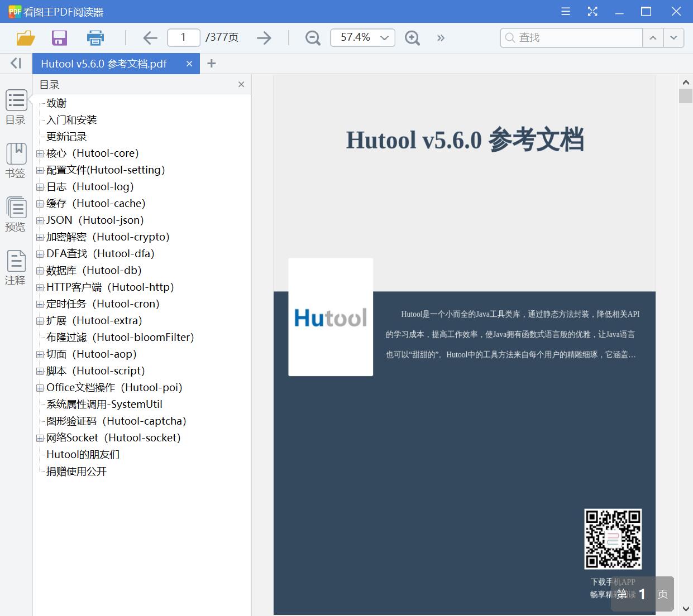Go to next page with right arrow
Image resolution: width=693 pixels, height=616 pixels.
coord(264,38)
